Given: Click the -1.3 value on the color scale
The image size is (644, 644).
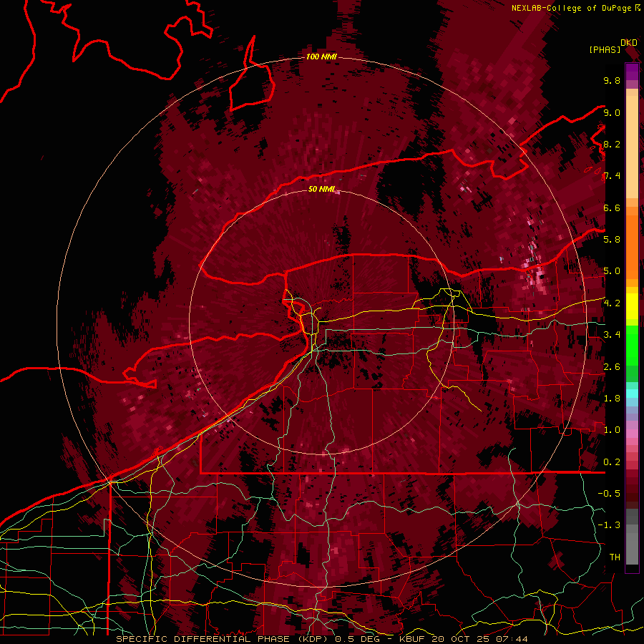Looking at the screenshot, I should click(x=609, y=525).
